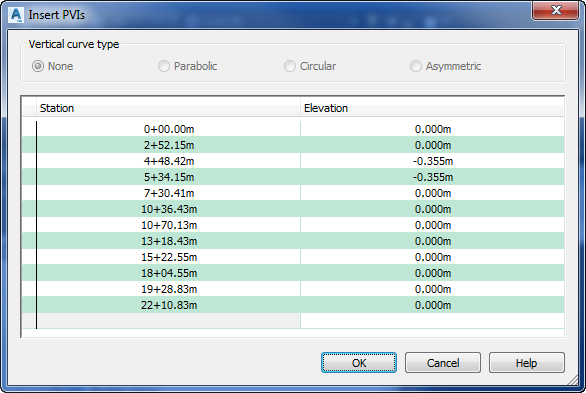Select the None vertical curve type
This screenshot has width=586, height=393.
click(52, 66)
